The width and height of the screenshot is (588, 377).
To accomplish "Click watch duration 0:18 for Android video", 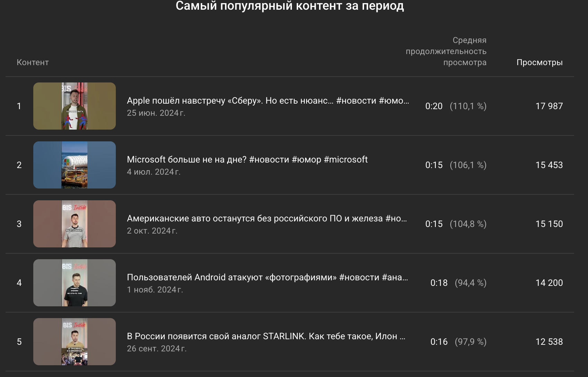I will coord(439,283).
